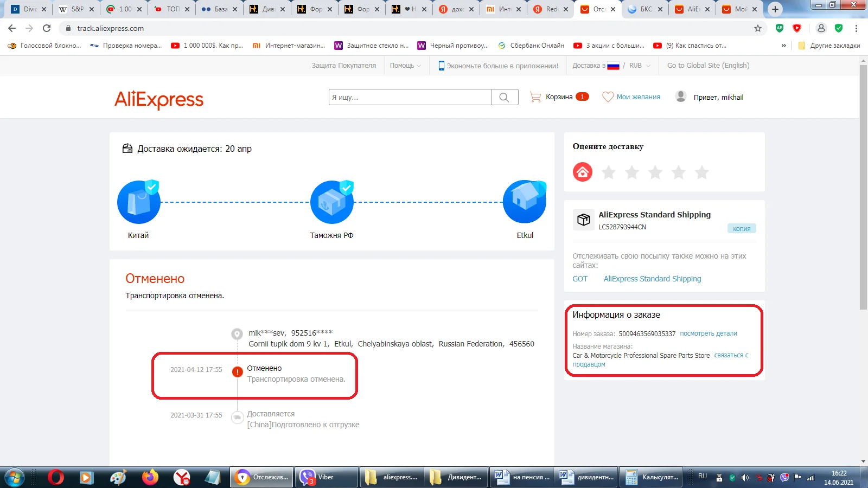Rate delivery five stars
868x488 pixels.
tap(702, 172)
